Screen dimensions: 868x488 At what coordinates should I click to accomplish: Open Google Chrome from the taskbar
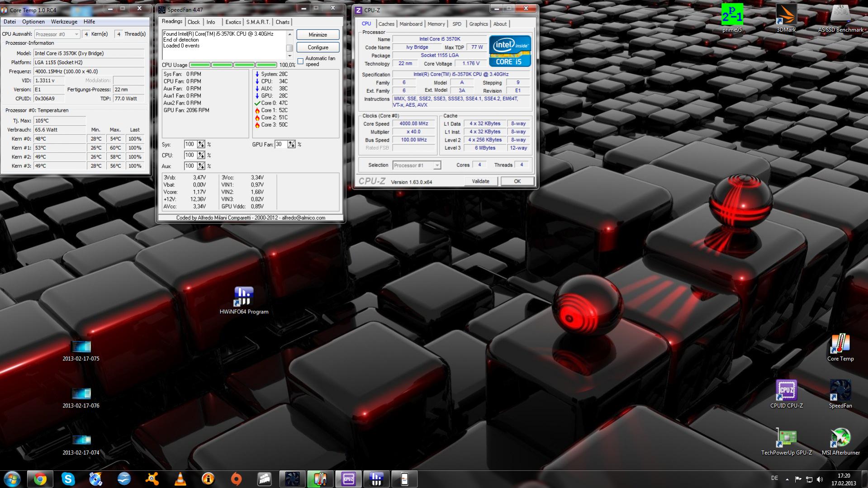pyautogui.click(x=40, y=479)
